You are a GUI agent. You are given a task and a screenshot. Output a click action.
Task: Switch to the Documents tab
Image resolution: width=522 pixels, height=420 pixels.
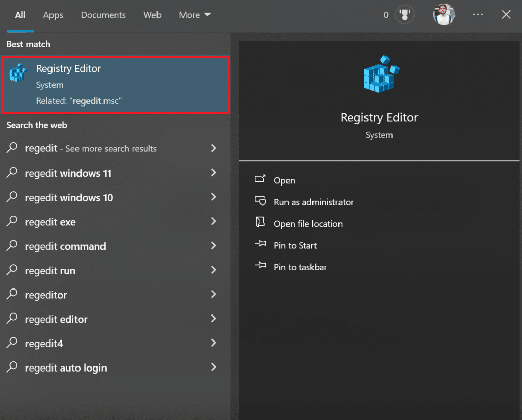pos(103,15)
